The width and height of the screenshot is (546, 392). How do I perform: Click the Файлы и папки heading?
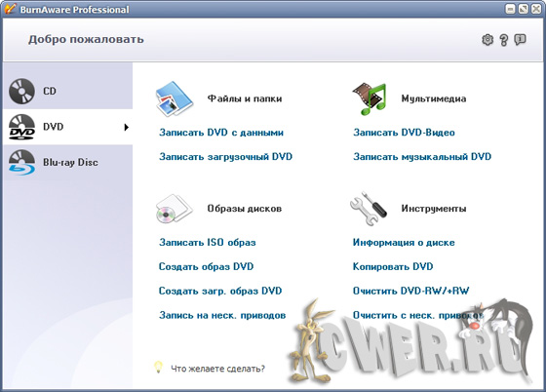(245, 98)
